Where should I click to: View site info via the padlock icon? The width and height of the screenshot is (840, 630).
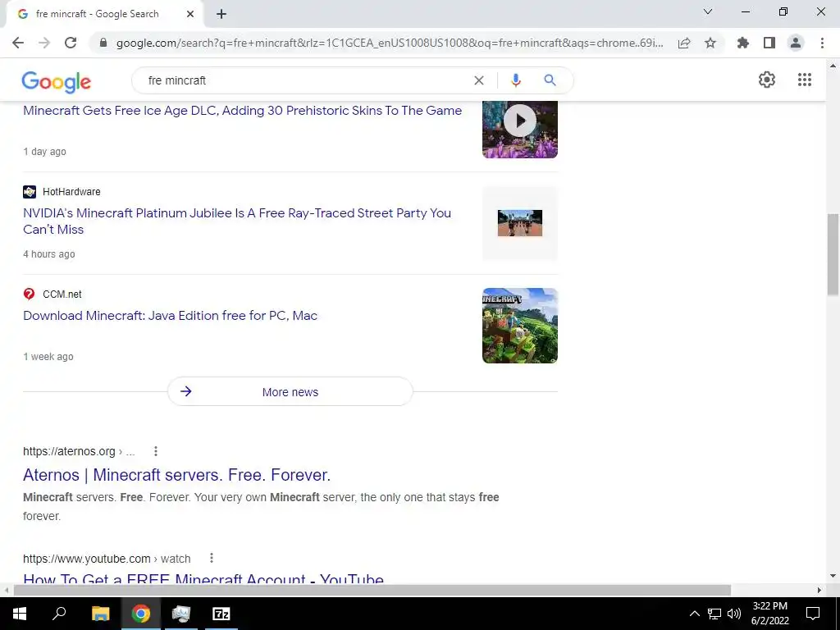pos(103,43)
